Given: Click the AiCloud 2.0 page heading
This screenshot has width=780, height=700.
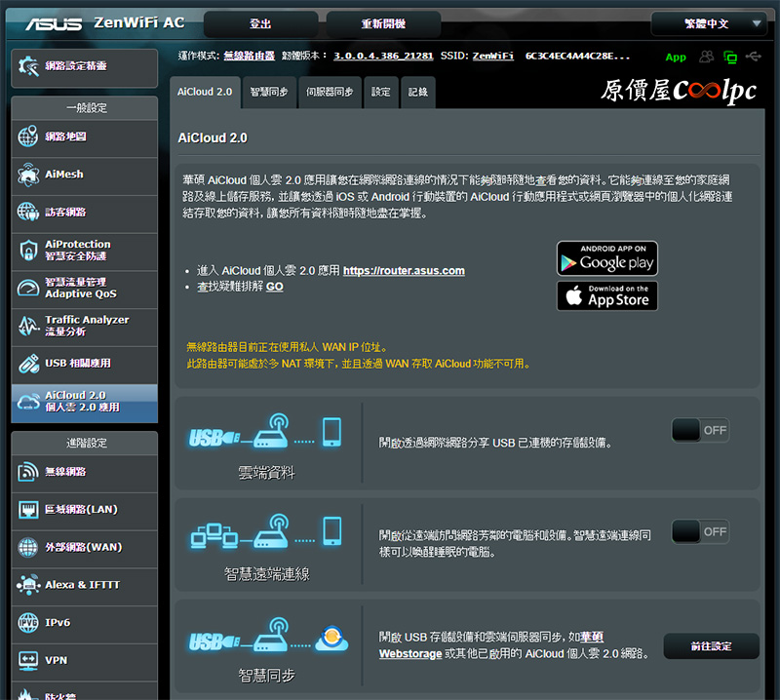Looking at the screenshot, I should click(x=213, y=137).
